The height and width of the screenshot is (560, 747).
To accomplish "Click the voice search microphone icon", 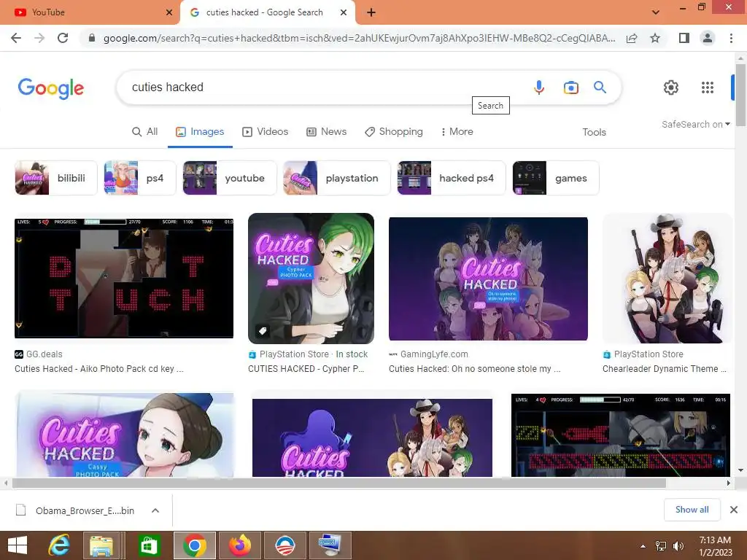I will pos(539,87).
